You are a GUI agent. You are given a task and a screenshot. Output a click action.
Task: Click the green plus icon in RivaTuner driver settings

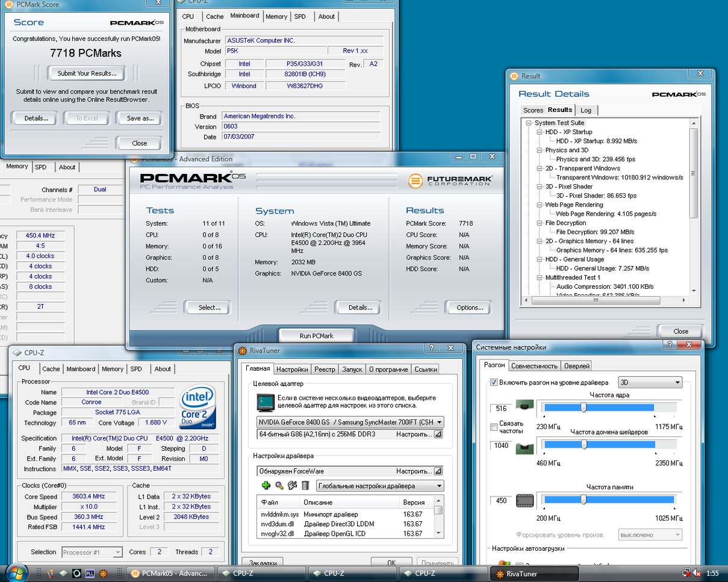(x=266, y=486)
